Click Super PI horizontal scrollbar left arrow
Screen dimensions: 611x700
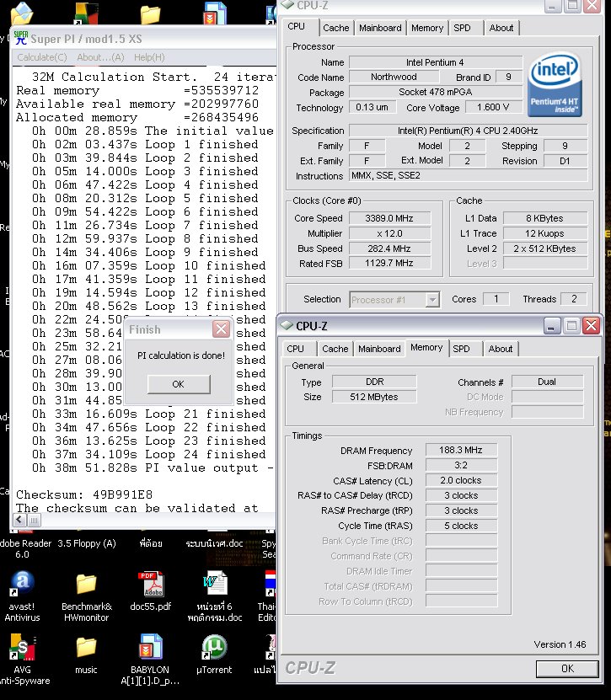click(19, 520)
